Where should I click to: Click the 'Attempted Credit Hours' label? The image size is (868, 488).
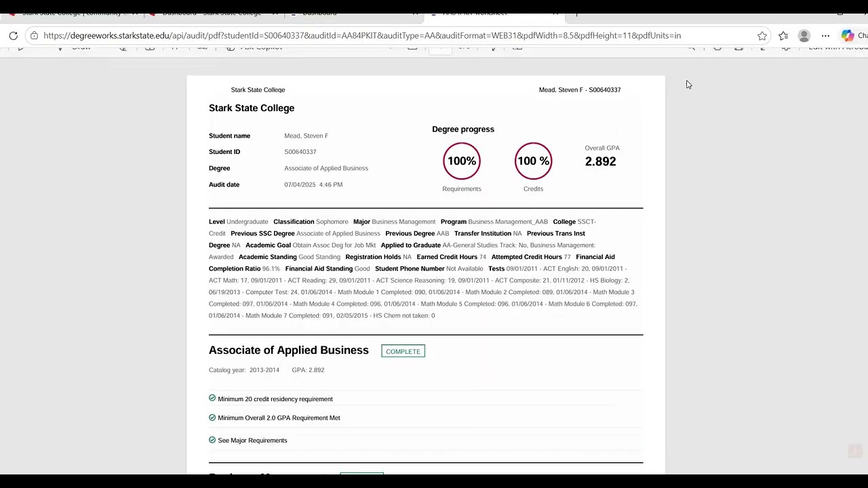tap(527, 257)
